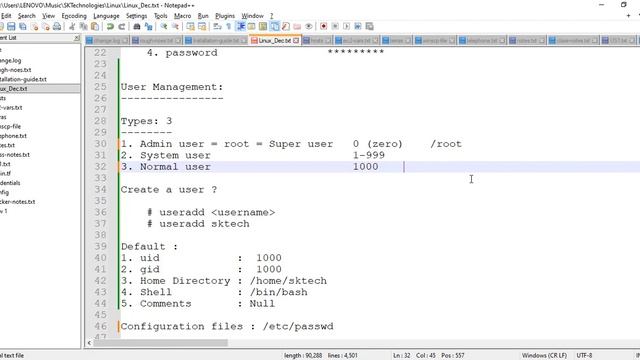Open the ? help menu
The width and height of the screenshot is (640, 360).
click(x=271, y=16)
